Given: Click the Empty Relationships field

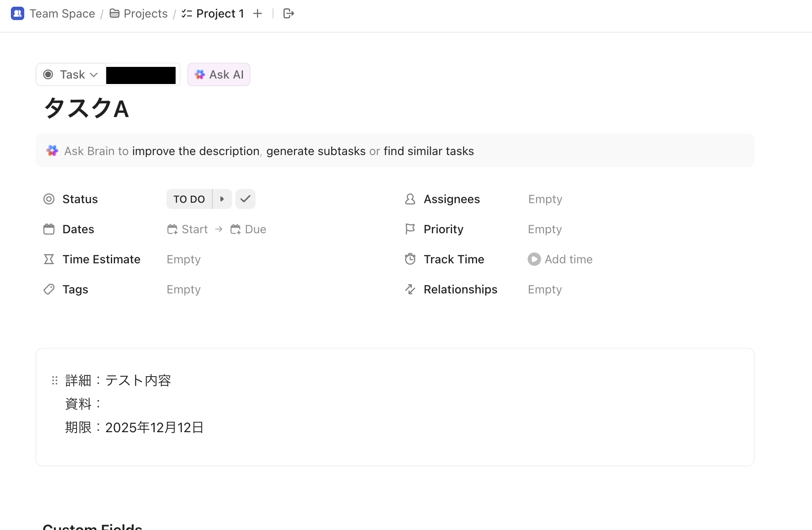Looking at the screenshot, I should coord(544,289).
